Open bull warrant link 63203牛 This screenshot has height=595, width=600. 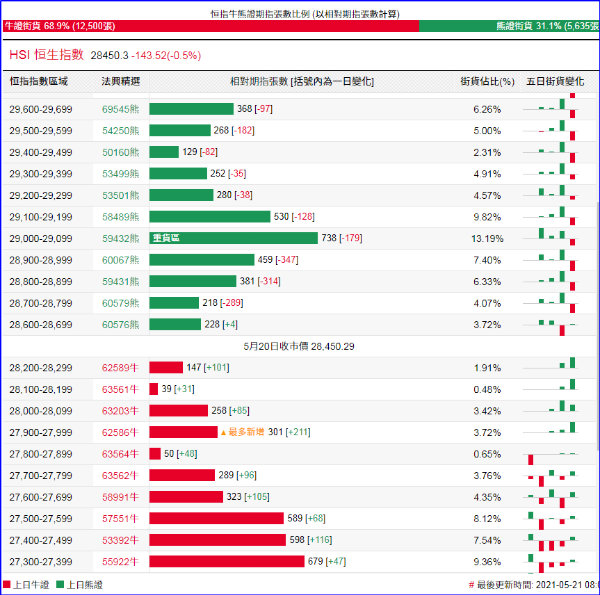pyautogui.click(x=120, y=411)
